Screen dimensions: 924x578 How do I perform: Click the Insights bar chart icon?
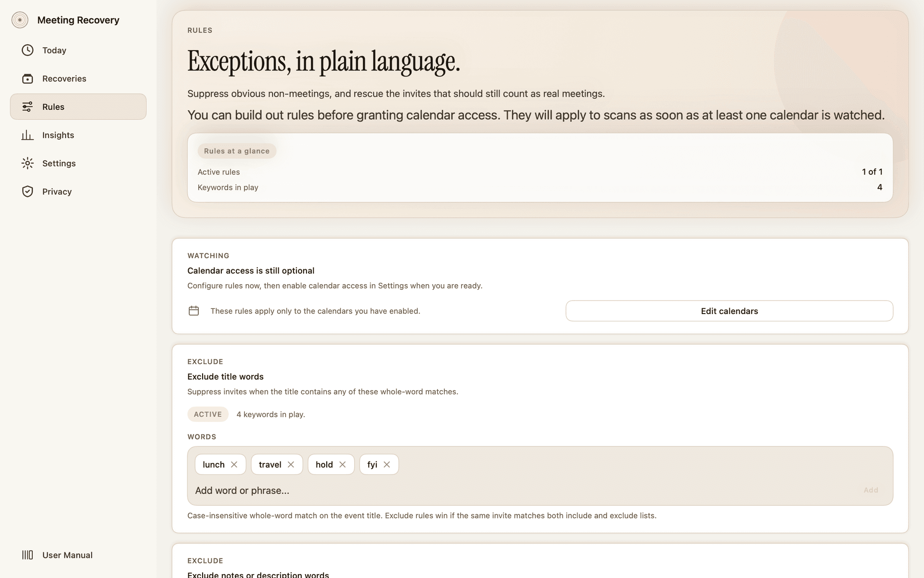pos(27,135)
